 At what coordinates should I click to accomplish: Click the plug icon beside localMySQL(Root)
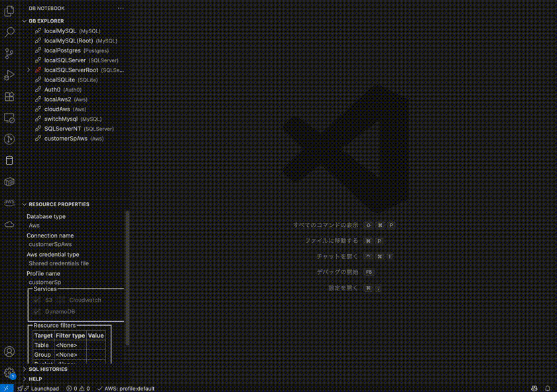click(x=38, y=40)
